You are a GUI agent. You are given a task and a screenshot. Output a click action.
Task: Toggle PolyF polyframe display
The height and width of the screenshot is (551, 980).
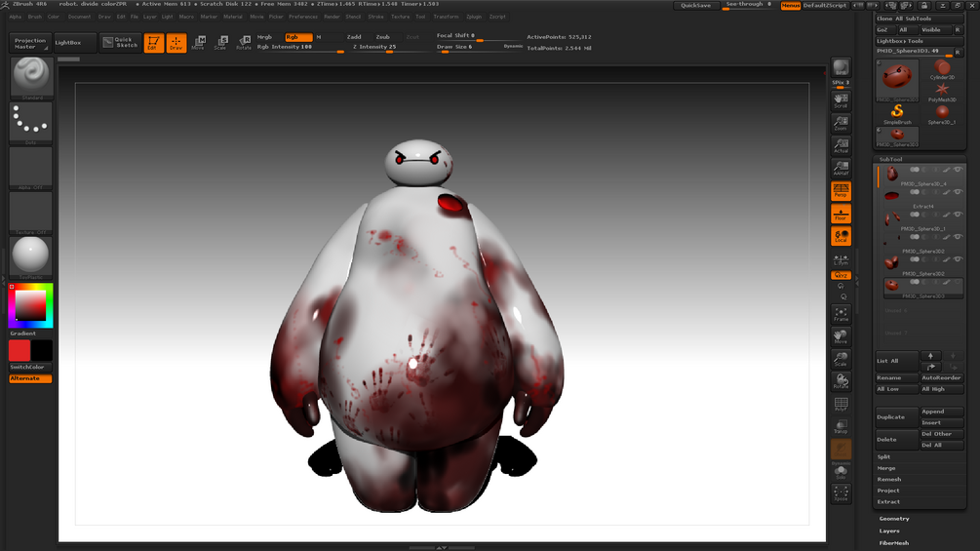tap(841, 404)
